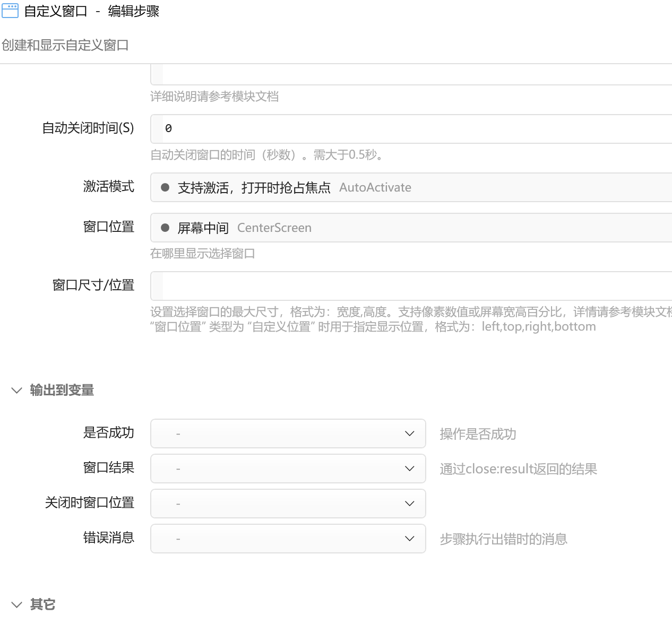Select the 窗口位置 CenterScreen option field
This screenshot has height=624, width=672.
(411, 228)
